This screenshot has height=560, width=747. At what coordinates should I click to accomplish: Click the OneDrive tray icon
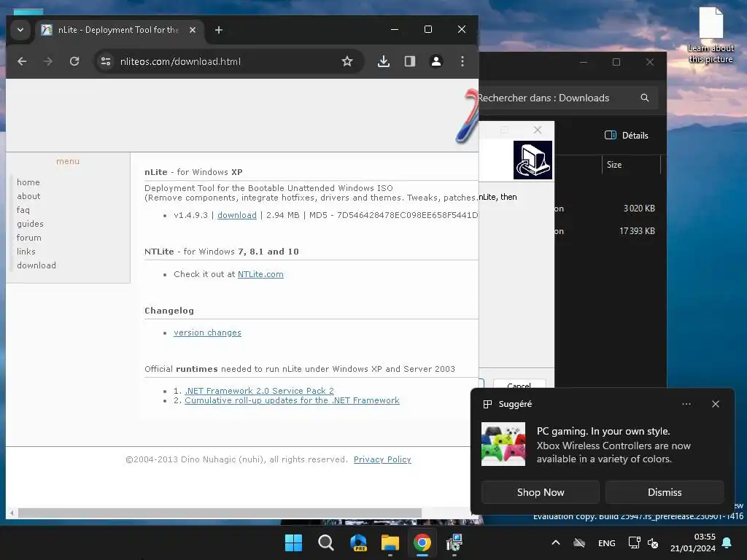(x=578, y=542)
